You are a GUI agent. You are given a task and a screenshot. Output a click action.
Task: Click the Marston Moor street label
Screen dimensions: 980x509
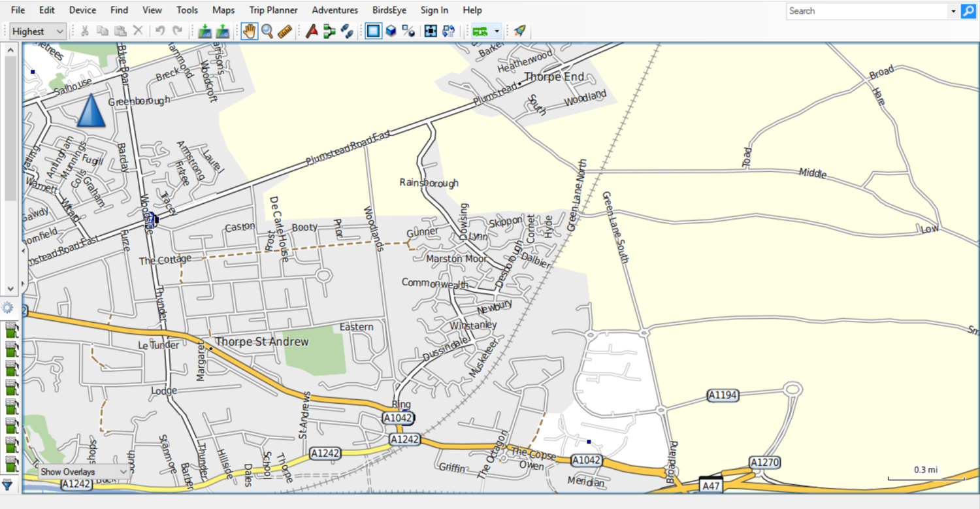click(x=457, y=259)
